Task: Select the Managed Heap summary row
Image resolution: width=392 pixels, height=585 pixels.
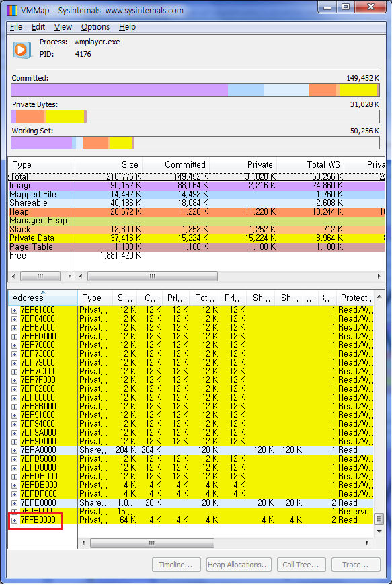Action: pyautogui.click(x=196, y=221)
